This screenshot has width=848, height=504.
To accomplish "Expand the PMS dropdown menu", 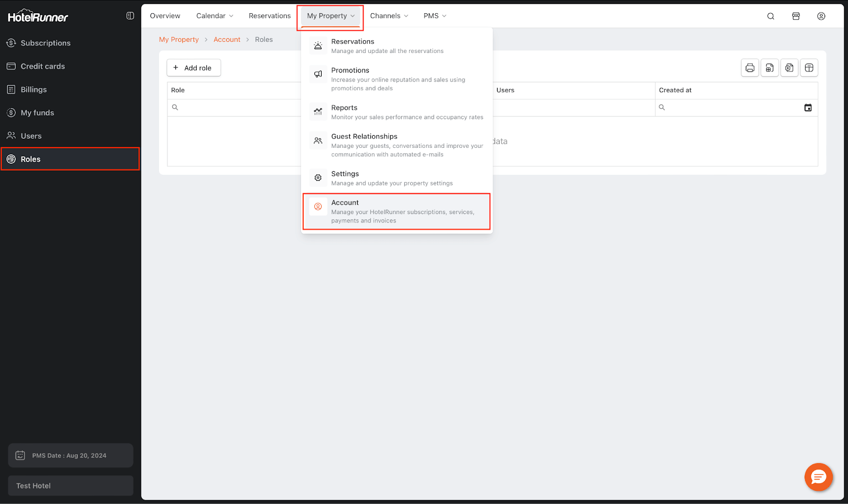I will 435,16.
